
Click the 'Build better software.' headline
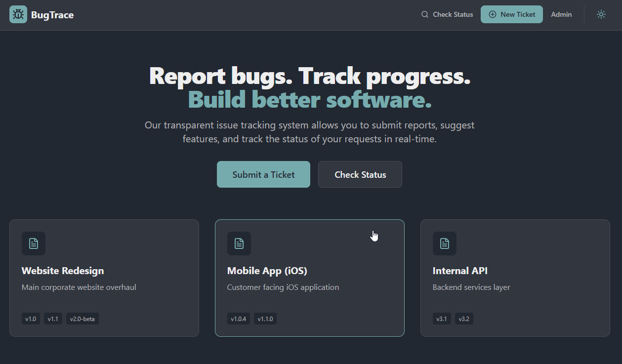point(310,99)
